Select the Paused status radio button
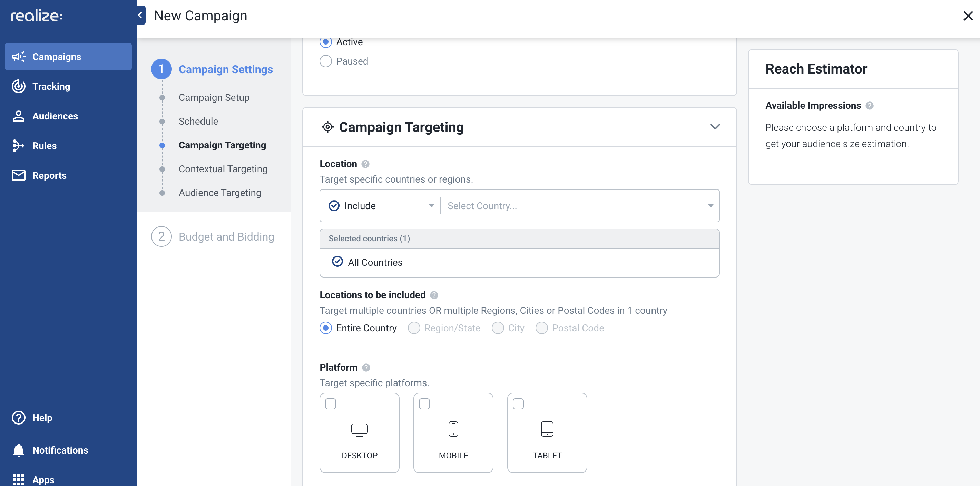The image size is (980, 486). (326, 61)
